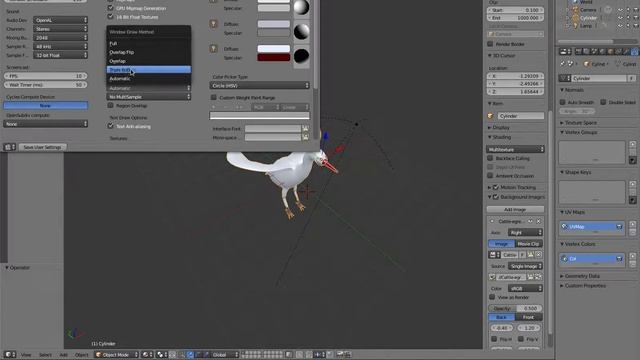Select Image as background source type
640x360 pixels.
pos(502,244)
